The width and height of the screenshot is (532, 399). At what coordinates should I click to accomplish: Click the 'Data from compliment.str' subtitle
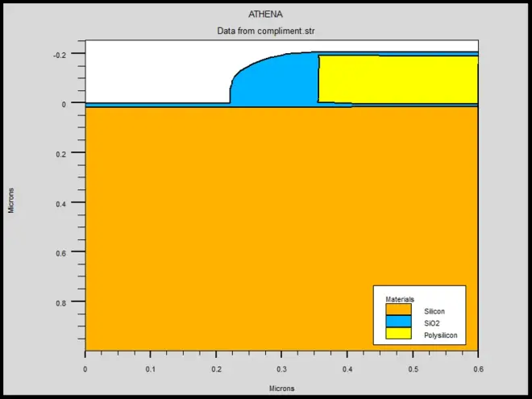[266, 31]
